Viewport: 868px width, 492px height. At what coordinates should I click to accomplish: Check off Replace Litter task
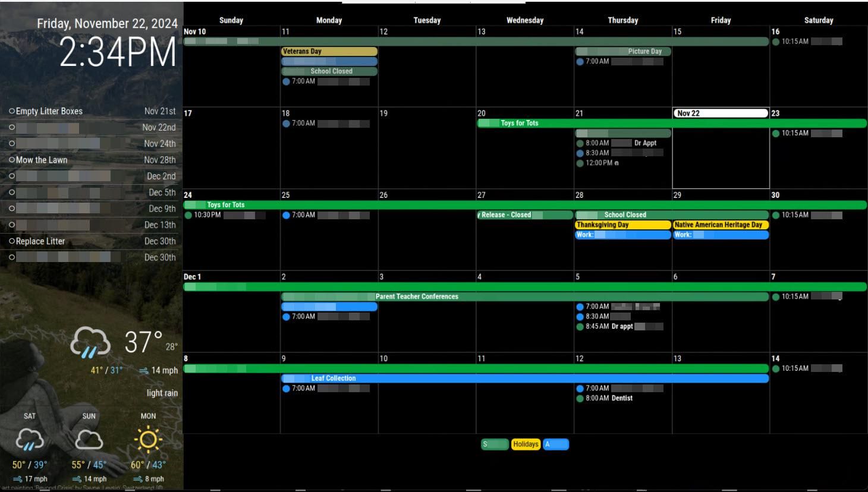pyautogui.click(x=11, y=241)
